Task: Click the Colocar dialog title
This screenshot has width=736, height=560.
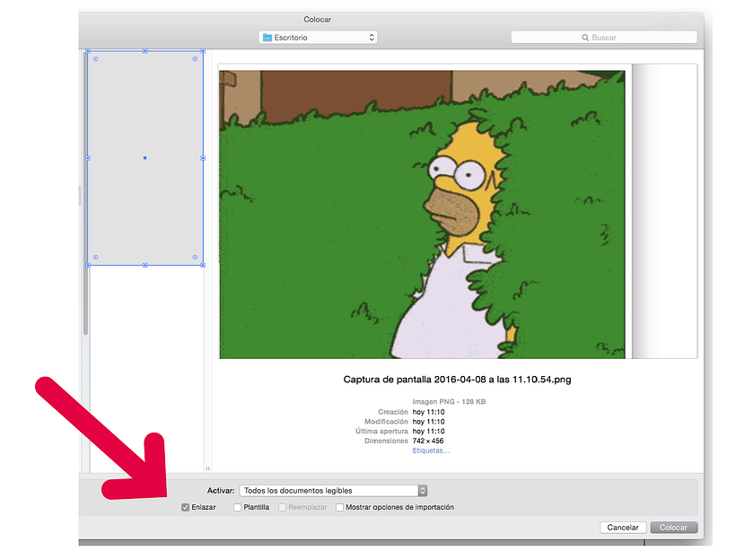Action: [x=319, y=19]
